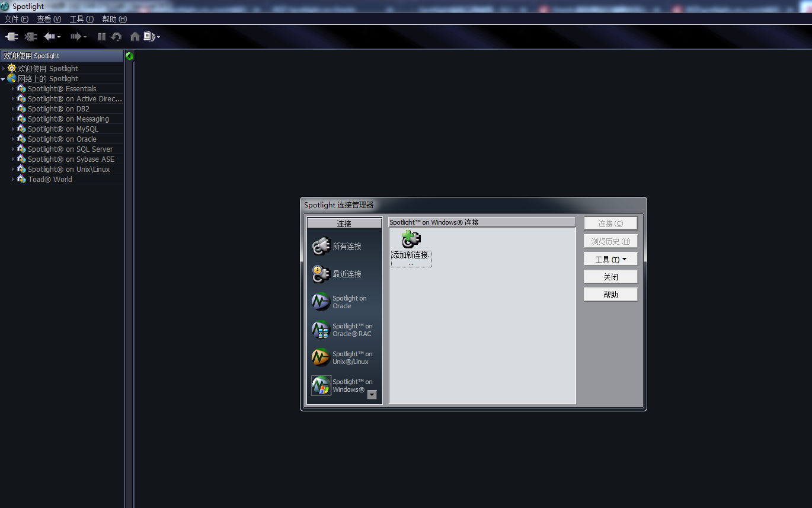Open the Back arrow dropdown
This screenshot has width=812, height=508.
(x=59, y=37)
